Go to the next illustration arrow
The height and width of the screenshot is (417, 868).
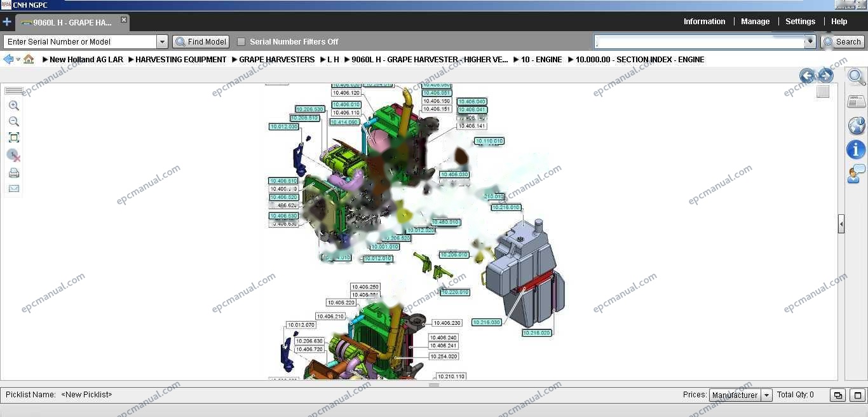[x=825, y=76]
